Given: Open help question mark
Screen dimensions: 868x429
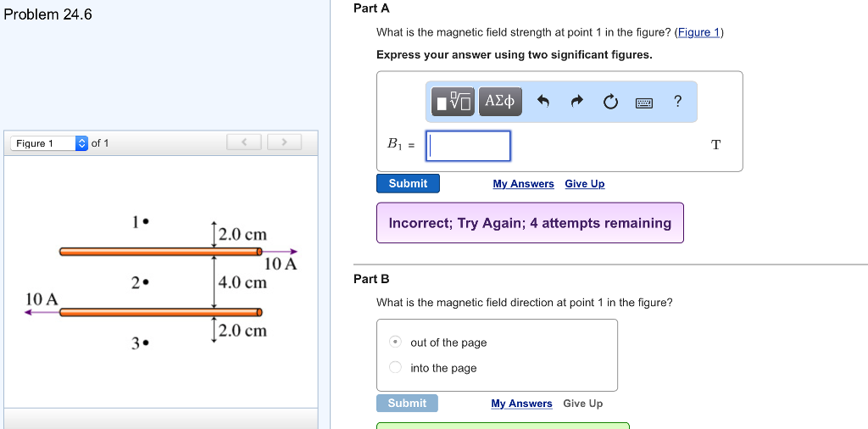Looking at the screenshot, I should pyautogui.click(x=677, y=101).
